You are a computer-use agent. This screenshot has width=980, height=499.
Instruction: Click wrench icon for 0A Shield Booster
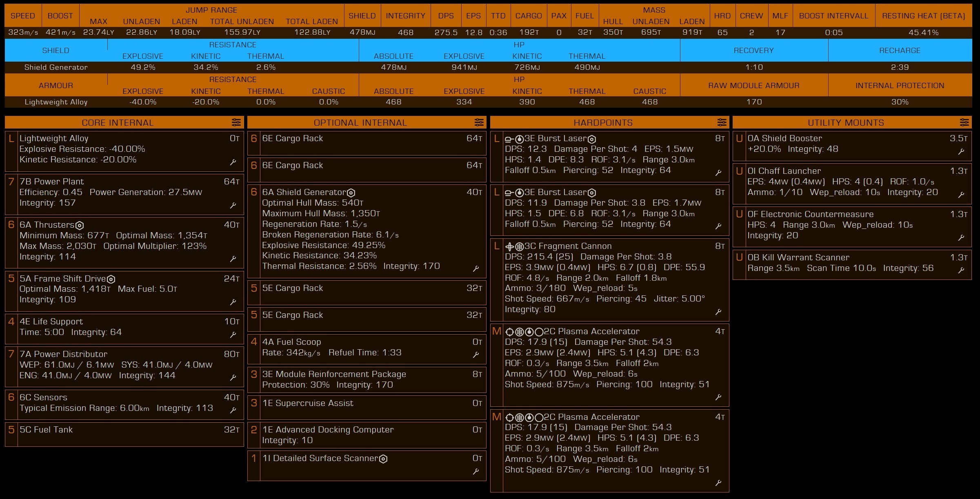coord(961,151)
